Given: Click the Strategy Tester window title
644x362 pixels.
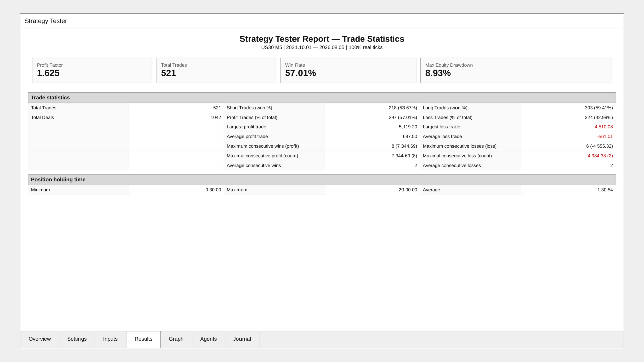Looking at the screenshot, I should click(x=46, y=21).
